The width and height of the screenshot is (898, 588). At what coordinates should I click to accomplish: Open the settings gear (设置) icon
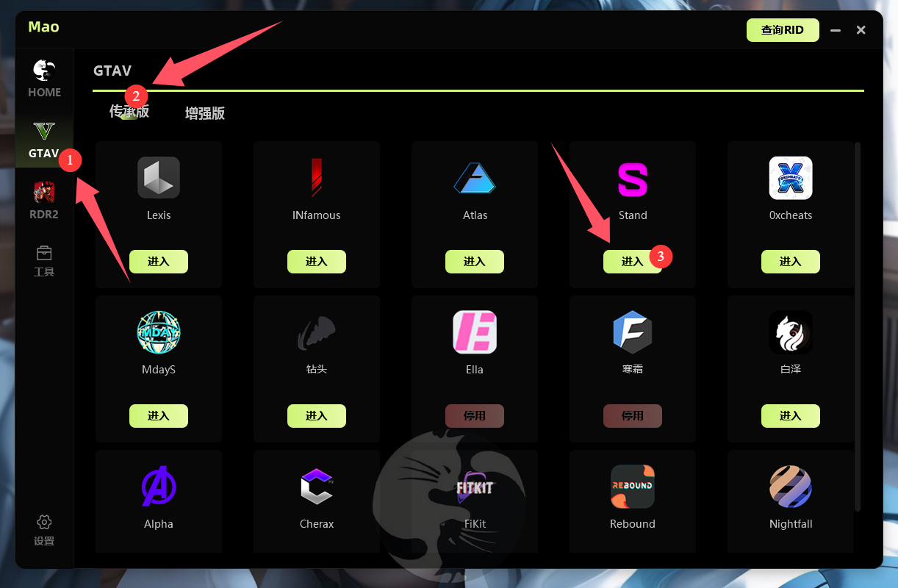coord(44,523)
